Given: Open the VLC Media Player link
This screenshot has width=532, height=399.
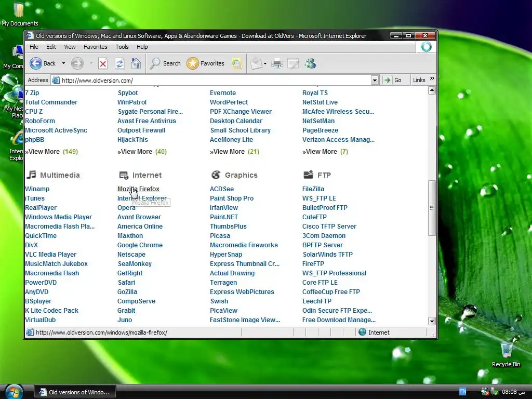Looking at the screenshot, I should pos(51,255).
